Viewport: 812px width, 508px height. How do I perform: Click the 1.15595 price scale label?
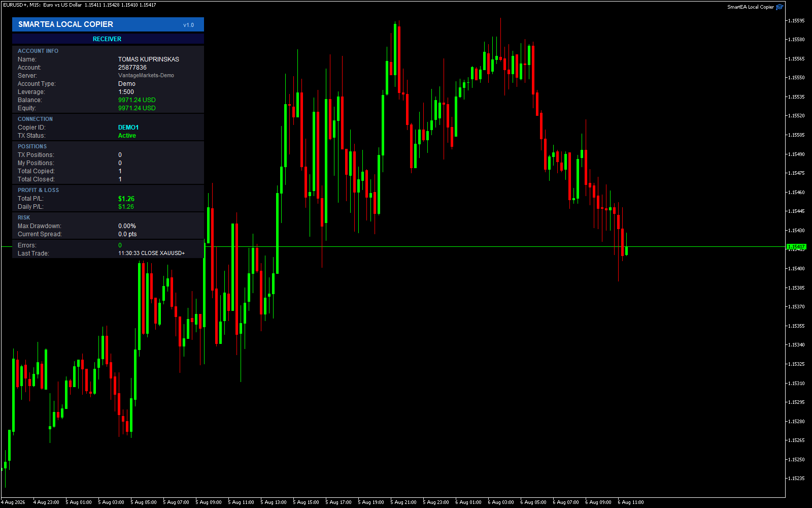pyautogui.click(x=796, y=21)
